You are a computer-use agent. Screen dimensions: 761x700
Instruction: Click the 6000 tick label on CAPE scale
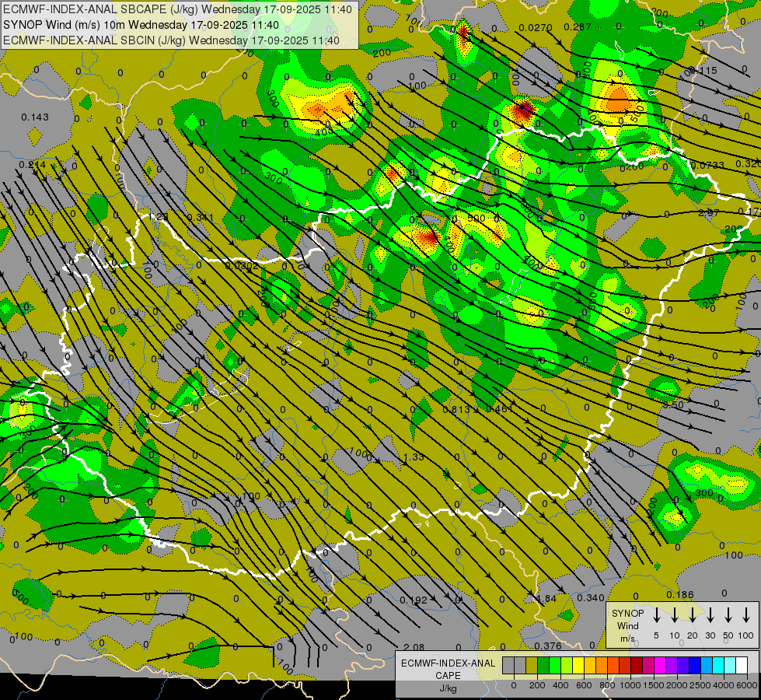[x=747, y=684]
